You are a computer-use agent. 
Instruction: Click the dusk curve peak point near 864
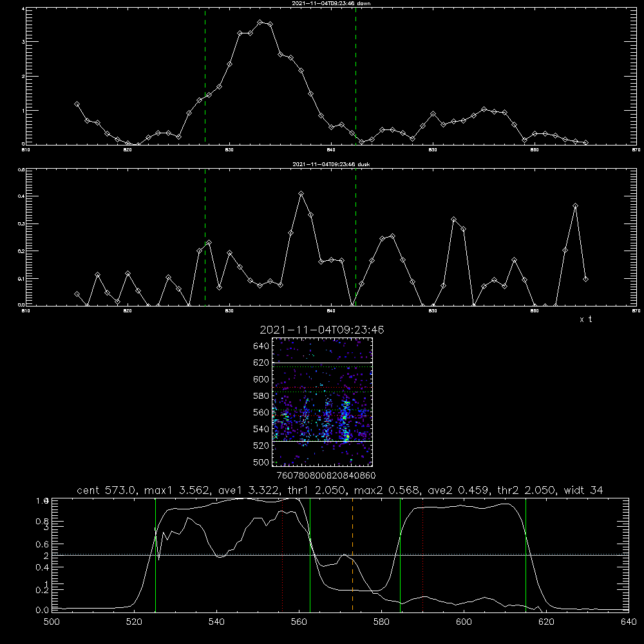coord(575,206)
